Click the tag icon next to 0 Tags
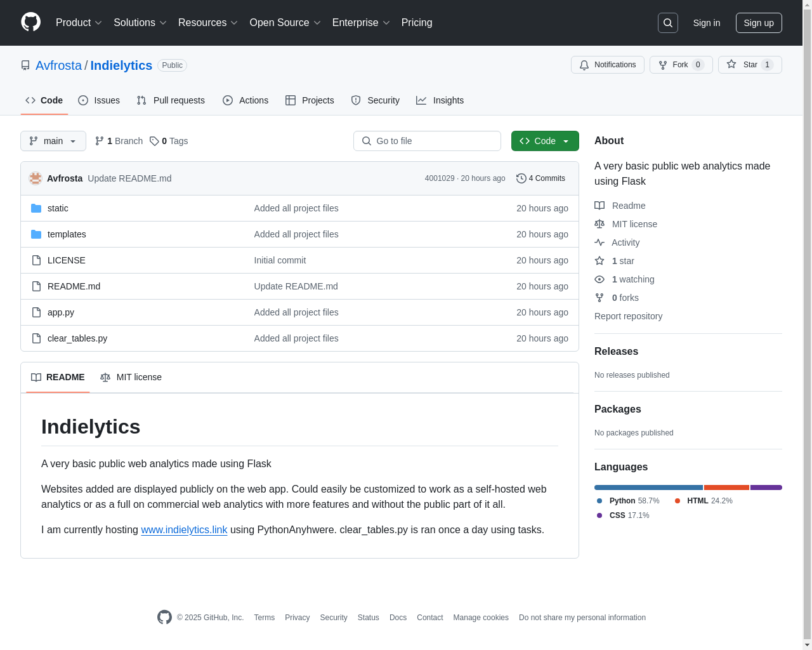 (154, 141)
